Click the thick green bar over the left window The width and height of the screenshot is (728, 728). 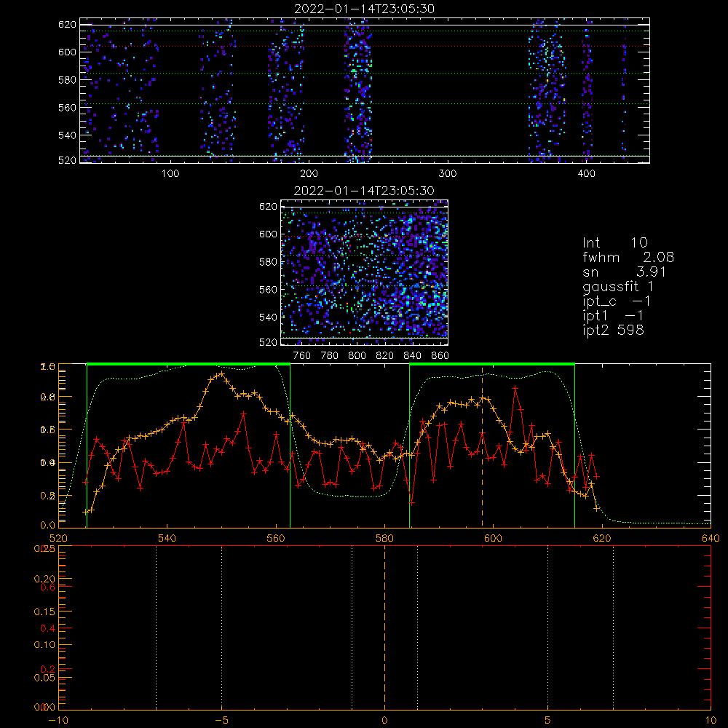pyautogui.click(x=189, y=365)
